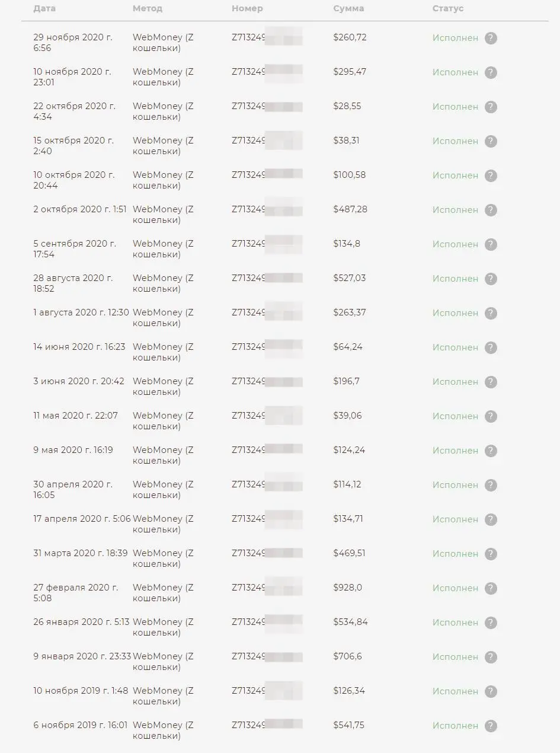The height and width of the screenshot is (753, 560).
Task: Click Исполнен status for 29 ноября 2020
Action: 455,38
